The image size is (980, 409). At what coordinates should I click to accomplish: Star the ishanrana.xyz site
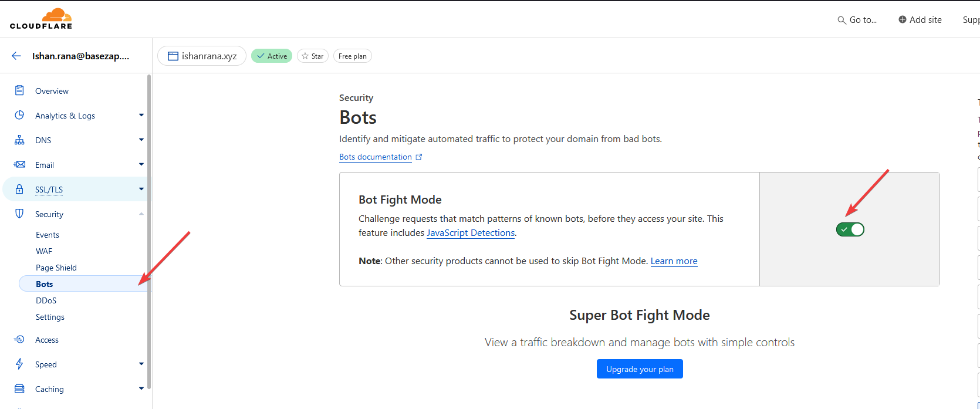(x=312, y=55)
